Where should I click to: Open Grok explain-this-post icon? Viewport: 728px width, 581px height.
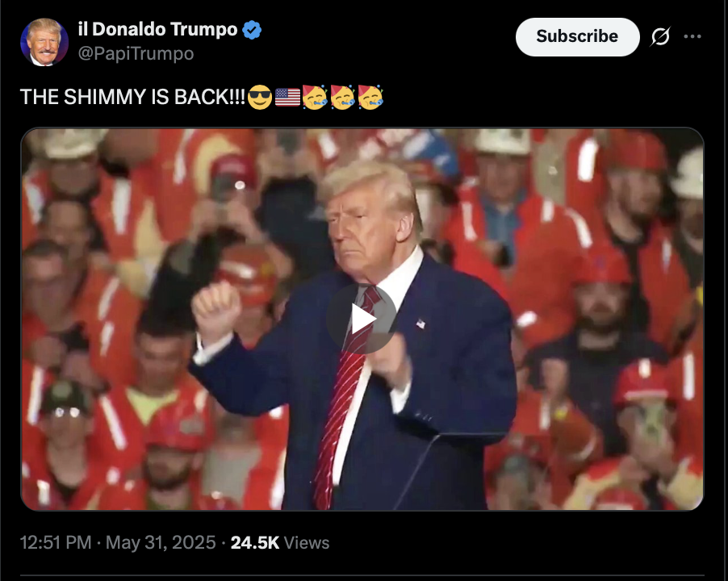660,36
